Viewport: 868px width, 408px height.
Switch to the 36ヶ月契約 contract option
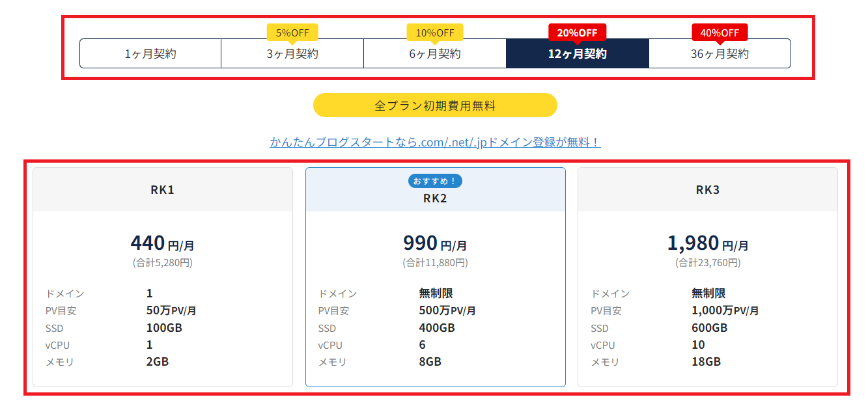(720, 53)
